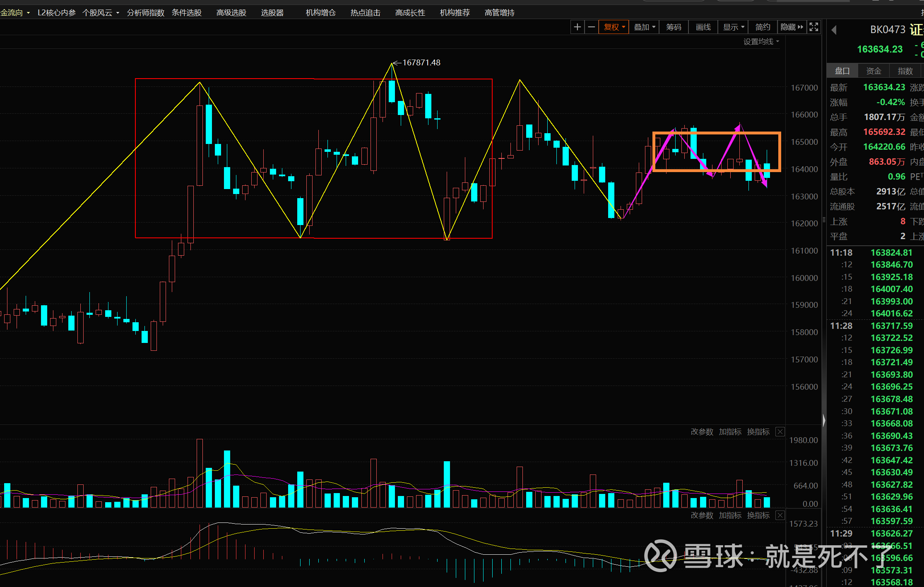
Task: Click the left arrow beside BK0473
Action: click(x=834, y=30)
